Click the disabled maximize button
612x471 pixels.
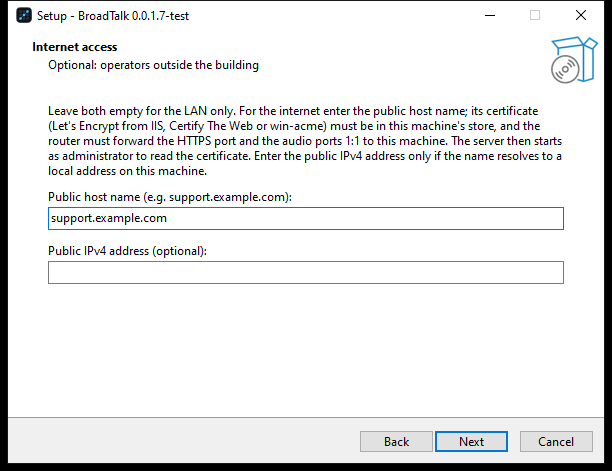535,16
